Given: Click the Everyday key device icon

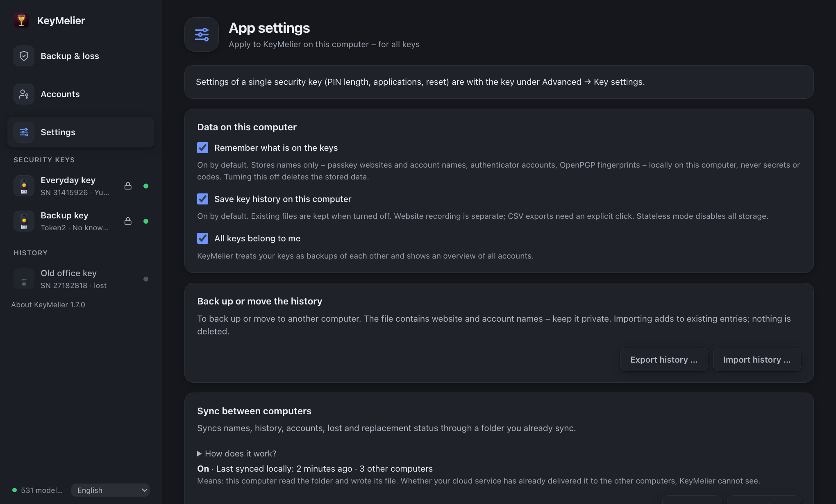Looking at the screenshot, I should (x=24, y=186).
